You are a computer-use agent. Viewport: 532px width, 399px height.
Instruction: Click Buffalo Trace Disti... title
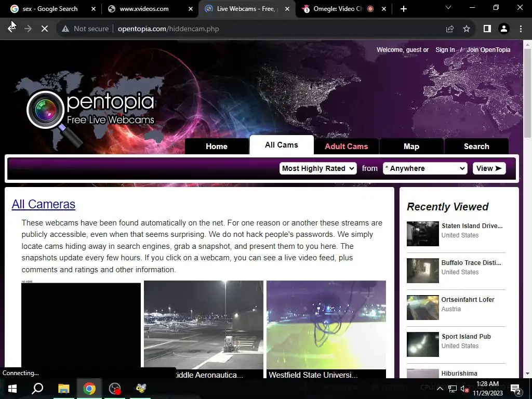[471, 262]
